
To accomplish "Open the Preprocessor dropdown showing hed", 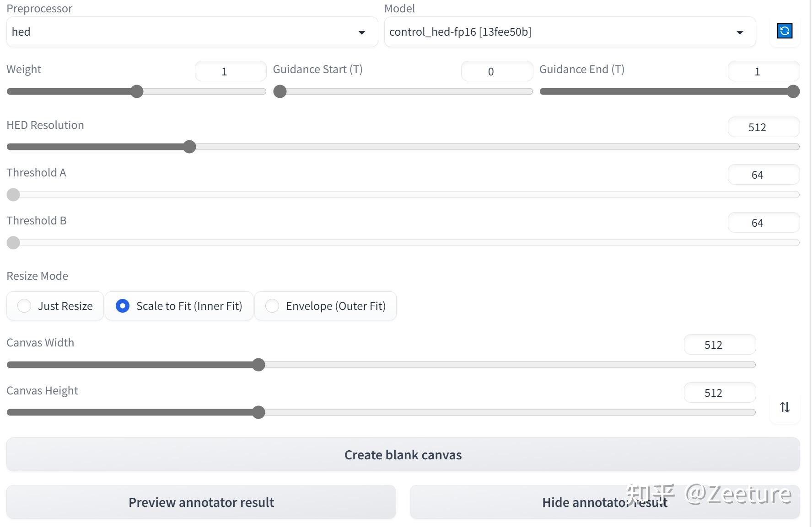I will click(x=192, y=32).
